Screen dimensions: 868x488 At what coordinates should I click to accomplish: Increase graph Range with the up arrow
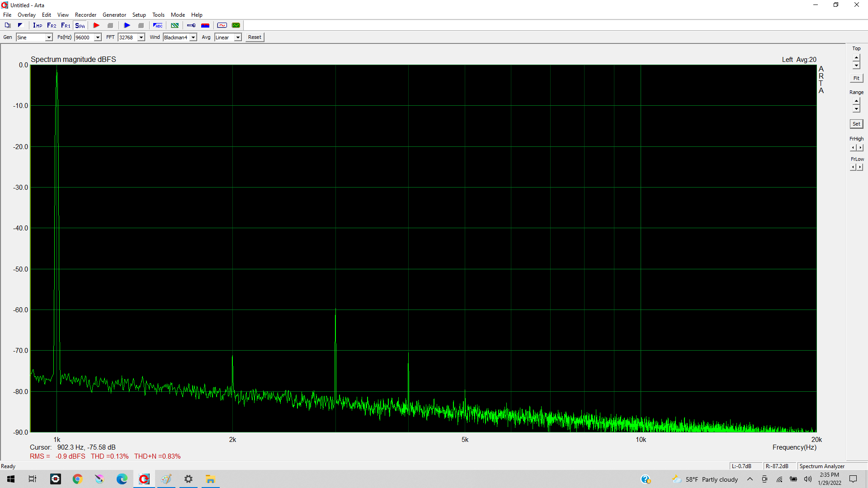tap(856, 101)
